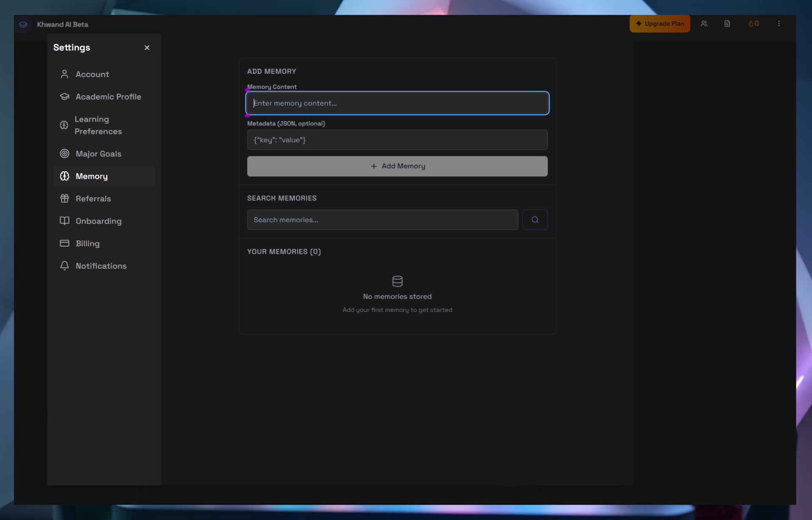Click the Search memories input field
The width and height of the screenshot is (812, 520).
click(381, 220)
